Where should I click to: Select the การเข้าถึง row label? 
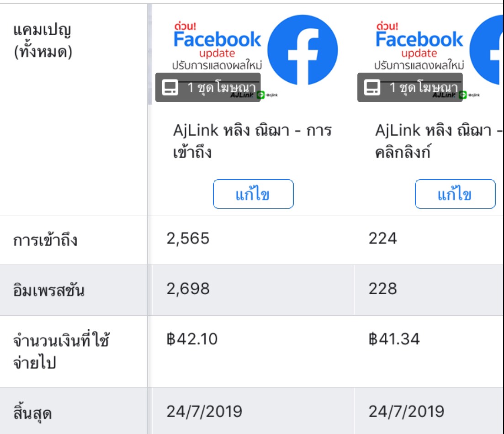45,240
